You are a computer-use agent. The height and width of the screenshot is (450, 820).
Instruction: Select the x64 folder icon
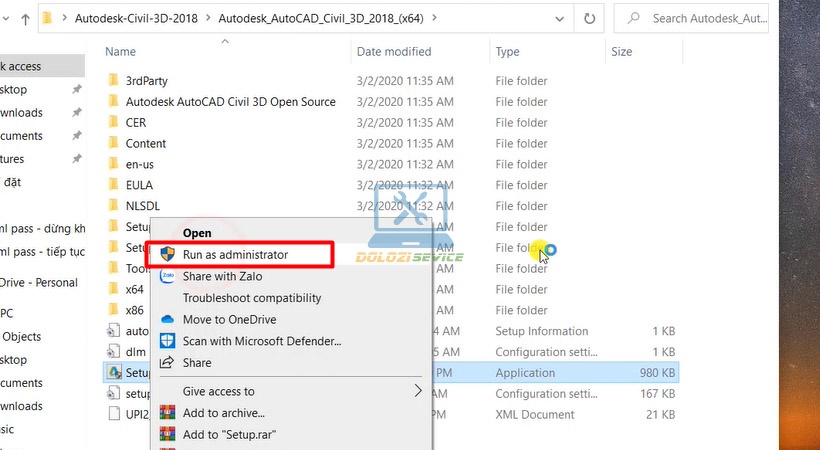click(x=113, y=289)
